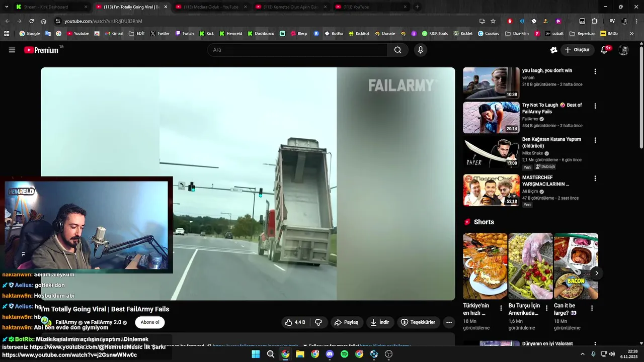644x362 pixels.
Task: Open KICK Tools bookmark
Action: tap(435, 34)
